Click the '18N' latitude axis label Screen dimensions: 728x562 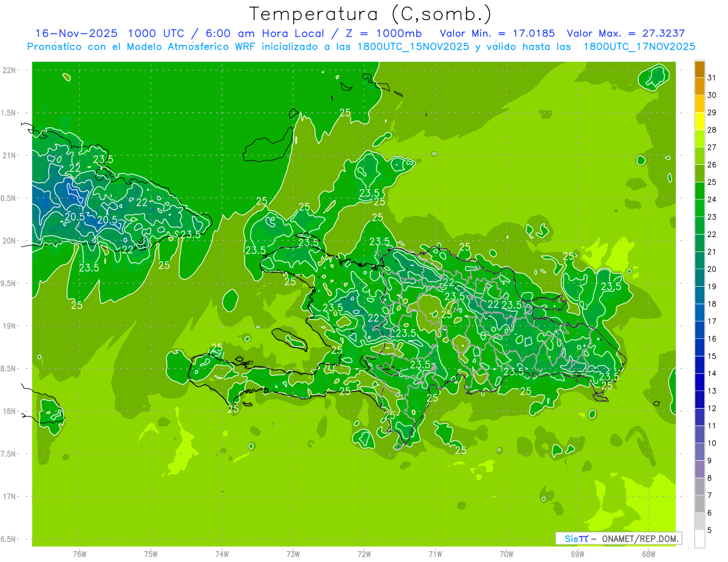coord(10,411)
